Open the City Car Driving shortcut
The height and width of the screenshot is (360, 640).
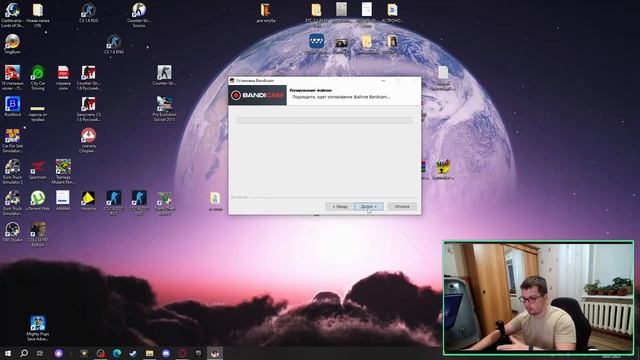(x=38, y=78)
